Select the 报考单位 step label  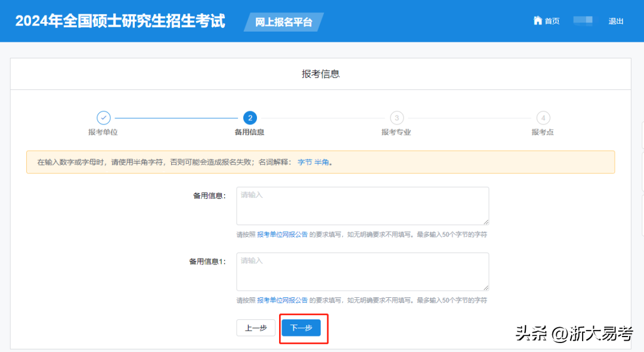coord(104,132)
